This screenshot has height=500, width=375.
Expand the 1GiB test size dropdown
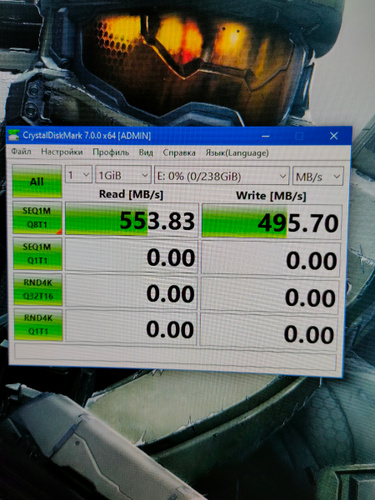pyautogui.click(x=123, y=175)
